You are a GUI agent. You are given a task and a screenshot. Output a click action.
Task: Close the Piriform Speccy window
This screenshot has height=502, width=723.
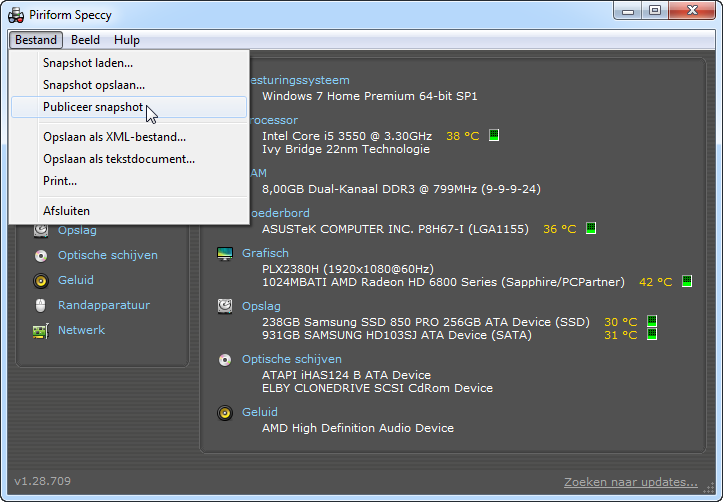(692, 11)
